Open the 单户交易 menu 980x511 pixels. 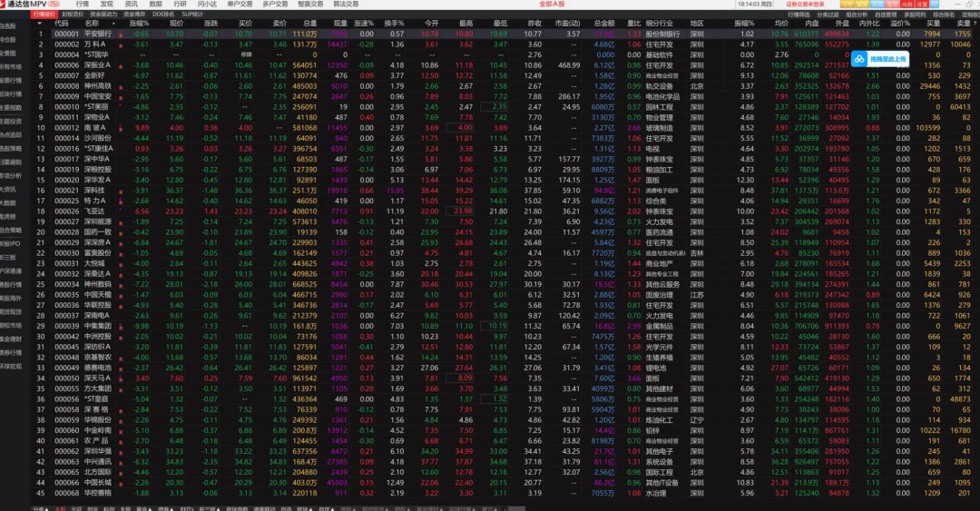click(240, 4)
